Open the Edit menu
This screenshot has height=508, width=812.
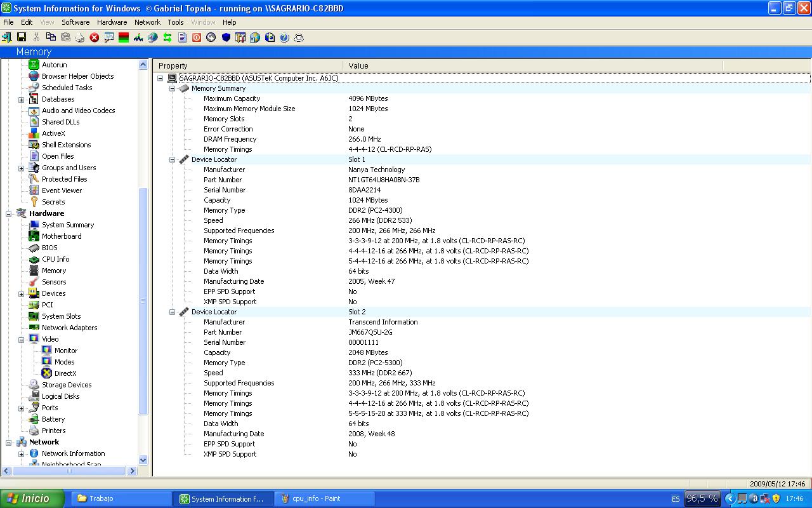click(27, 22)
